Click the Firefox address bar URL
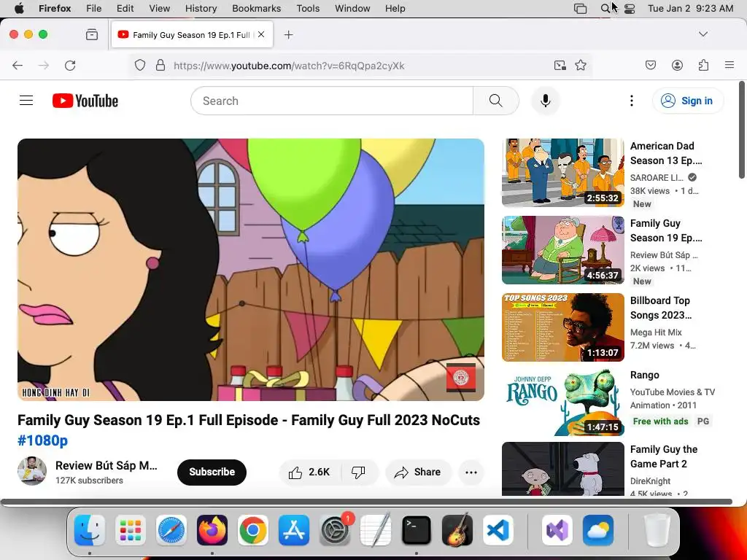The image size is (747, 560). pyautogui.click(x=289, y=66)
